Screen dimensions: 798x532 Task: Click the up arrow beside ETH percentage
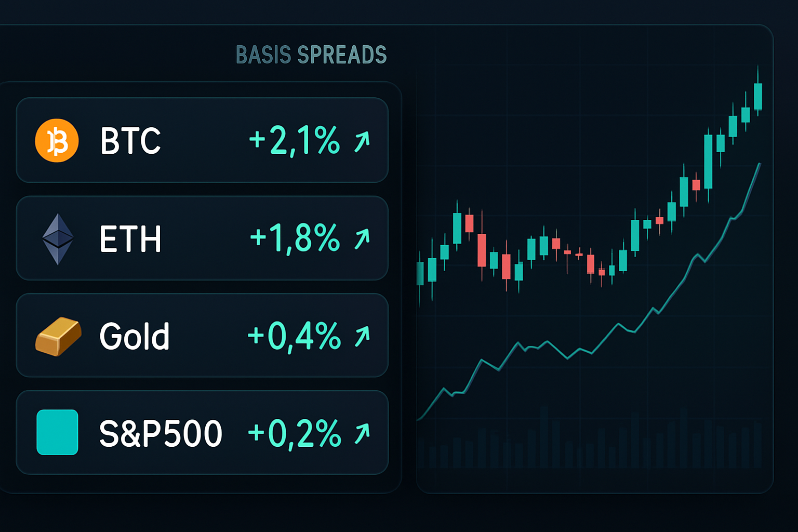pos(362,238)
